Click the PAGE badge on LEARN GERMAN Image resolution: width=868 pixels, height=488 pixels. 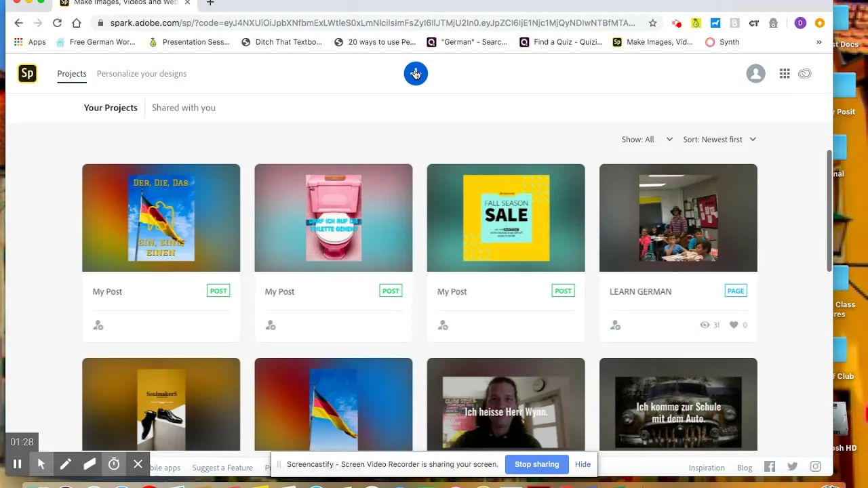click(736, 291)
